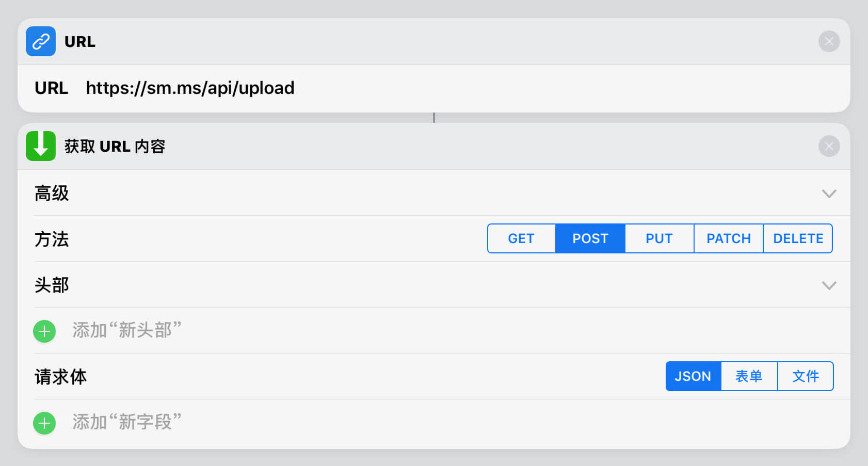Select the GET method
Viewport: 868px width, 466px height.
521,238
